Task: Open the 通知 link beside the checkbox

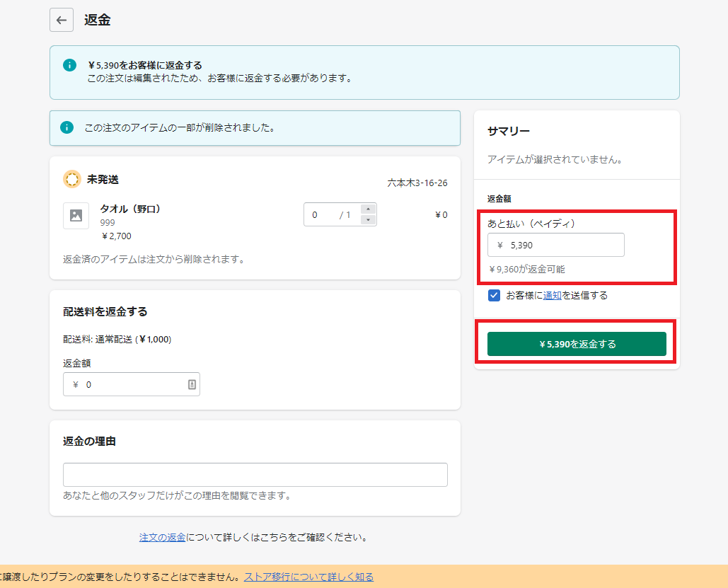Action: point(552,295)
